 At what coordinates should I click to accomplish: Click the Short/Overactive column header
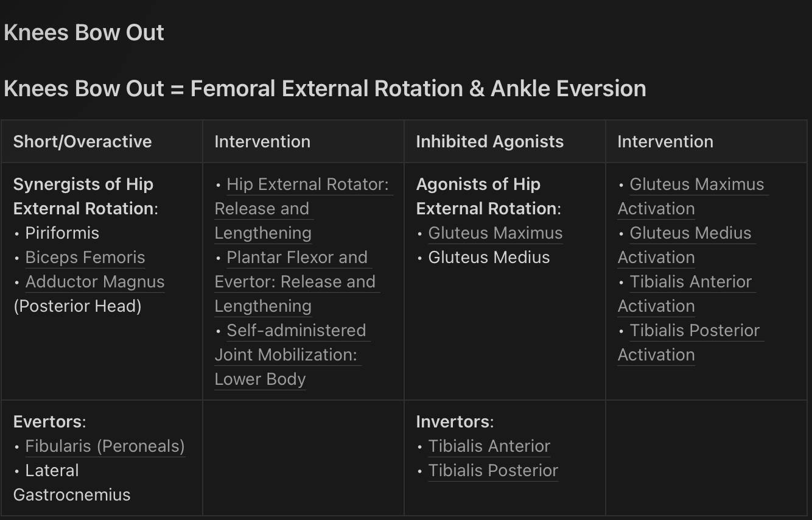click(x=82, y=142)
